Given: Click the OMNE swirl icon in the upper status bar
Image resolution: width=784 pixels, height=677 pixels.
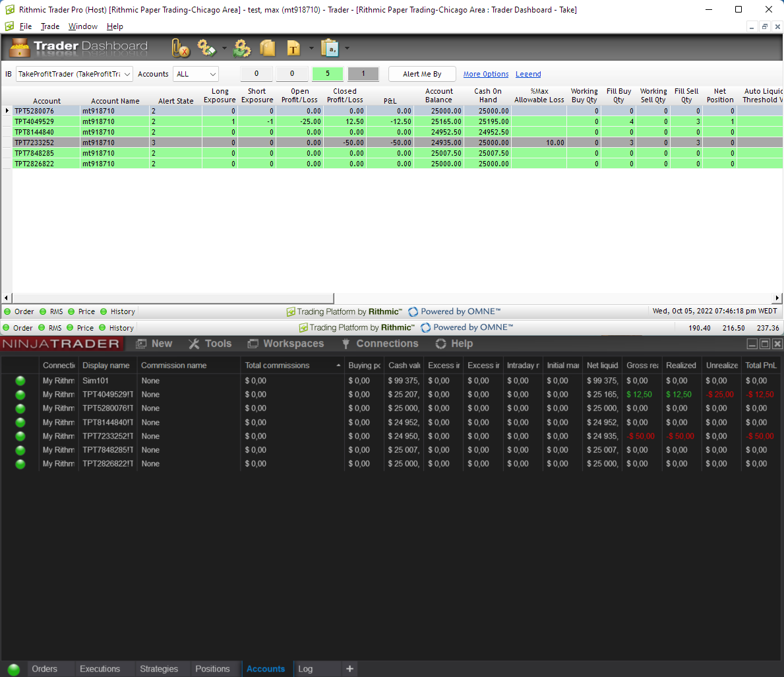Looking at the screenshot, I should 413,311.
